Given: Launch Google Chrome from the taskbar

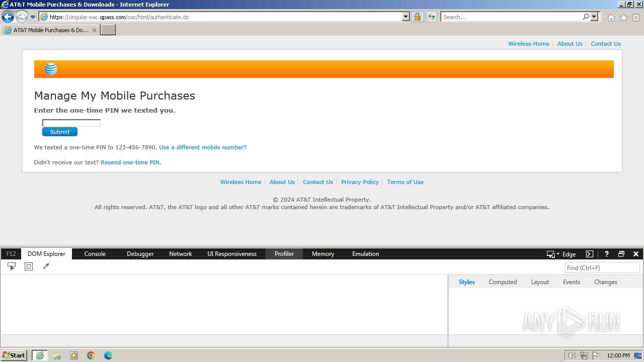Looking at the screenshot, I should [x=91, y=355].
